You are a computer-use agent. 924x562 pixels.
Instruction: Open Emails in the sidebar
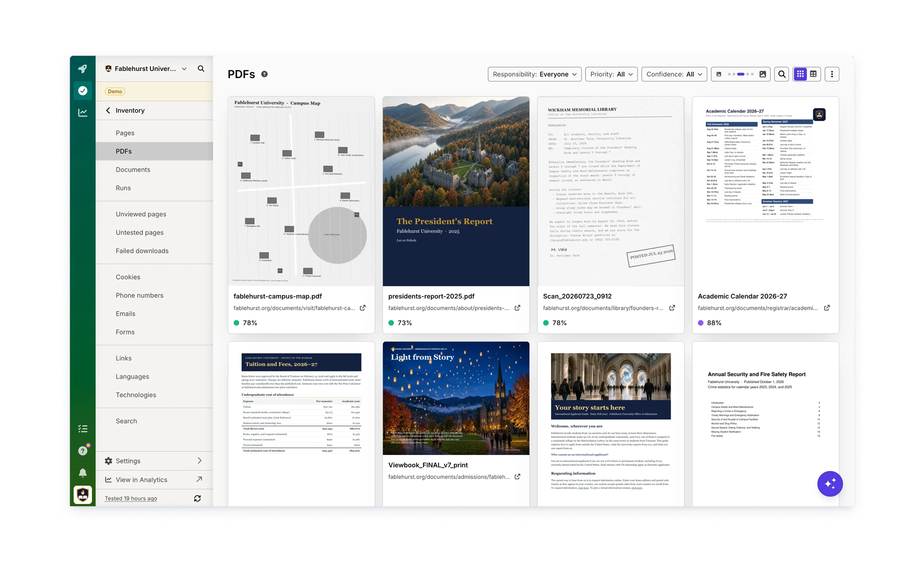click(x=154, y=314)
